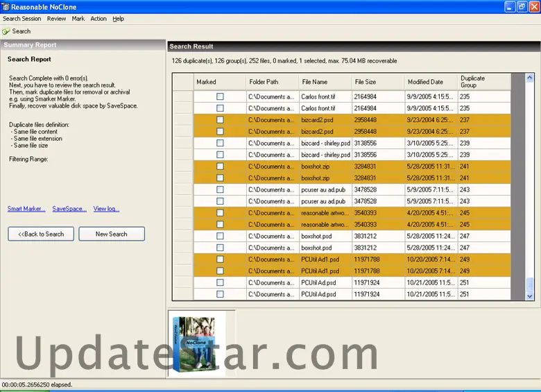The image size is (541, 392).
Task: Sort by the File Name column header
Action: coord(325,82)
